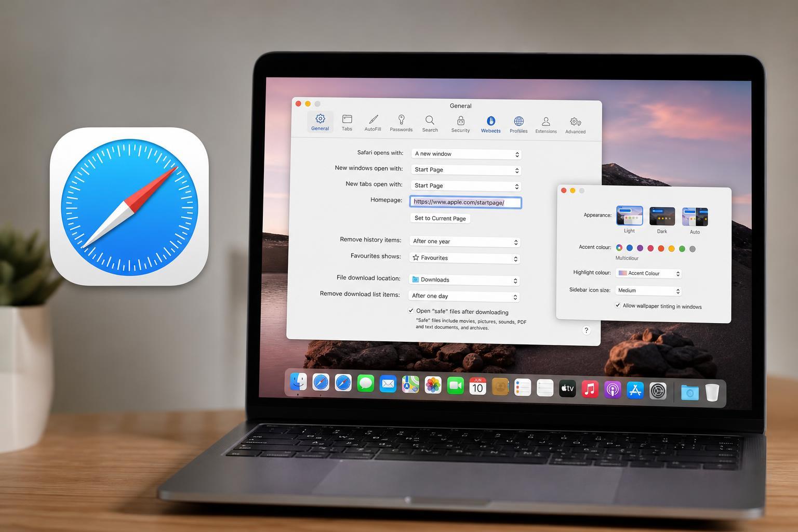The image size is (798, 532).
Task: Show the Passwords preferences pane
Action: [x=401, y=123]
